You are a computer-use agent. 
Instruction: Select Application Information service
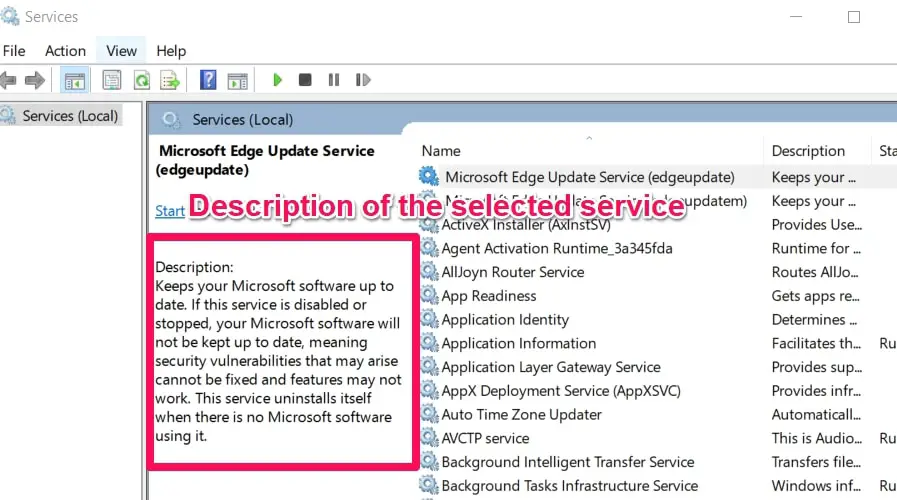point(518,343)
